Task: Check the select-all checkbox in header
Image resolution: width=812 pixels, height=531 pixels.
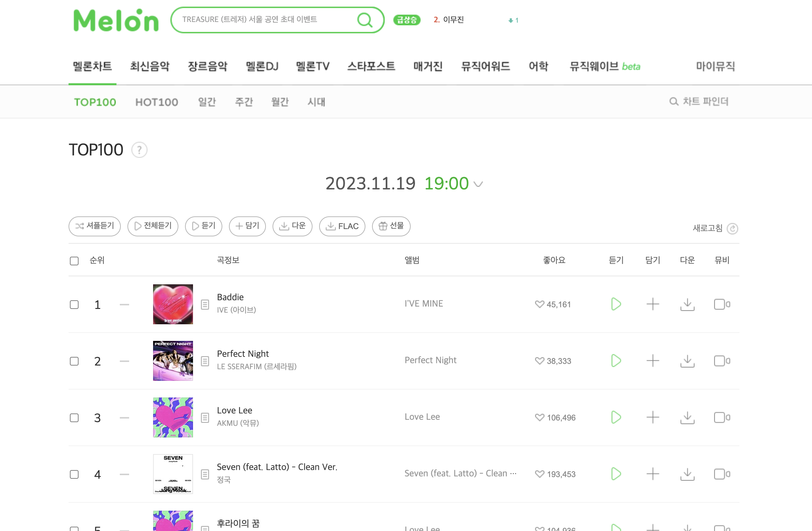Action: click(74, 261)
